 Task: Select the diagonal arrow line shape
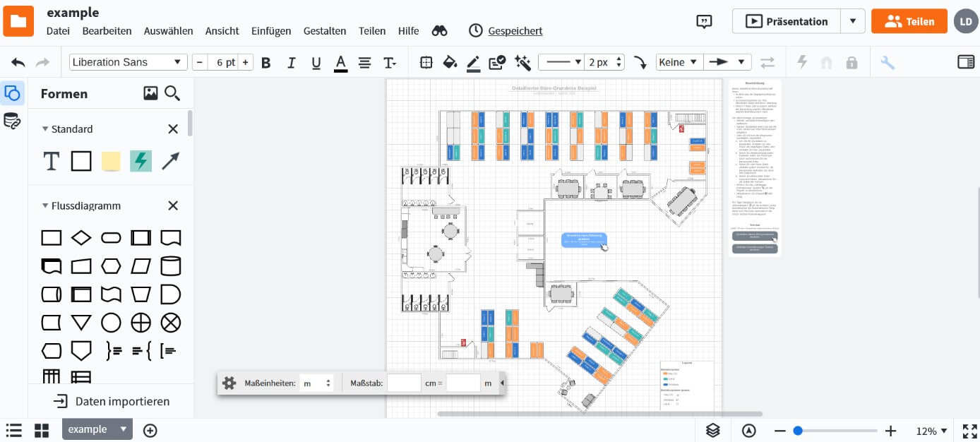point(170,162)
